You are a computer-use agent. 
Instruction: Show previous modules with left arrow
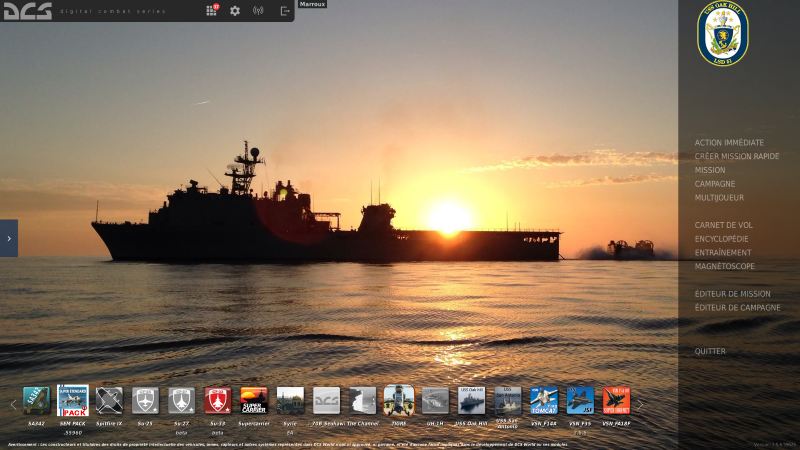point(14,405)
